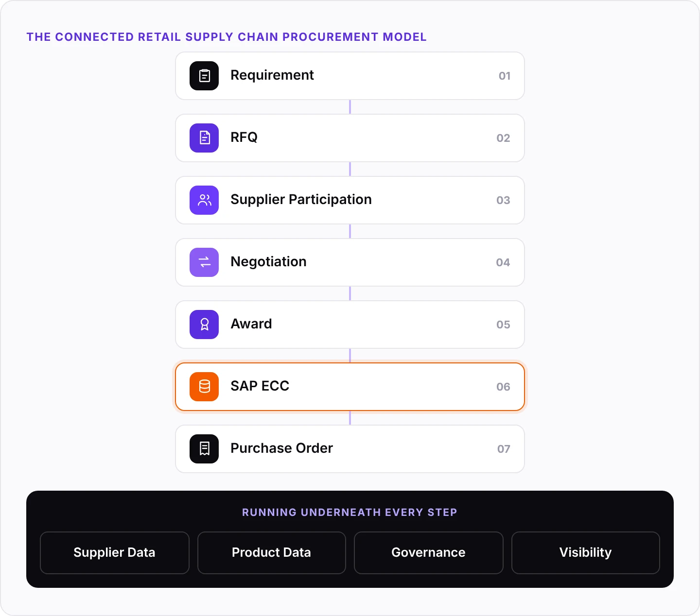This screenshot has width=700, height=616.
Task: Click step number 01
Action: pos(505,76)
